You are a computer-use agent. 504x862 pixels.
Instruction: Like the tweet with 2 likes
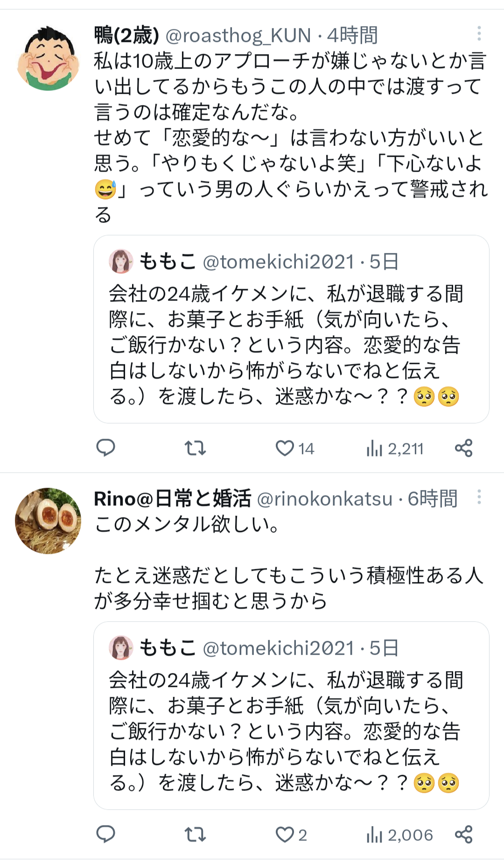(x=285, y=834)
